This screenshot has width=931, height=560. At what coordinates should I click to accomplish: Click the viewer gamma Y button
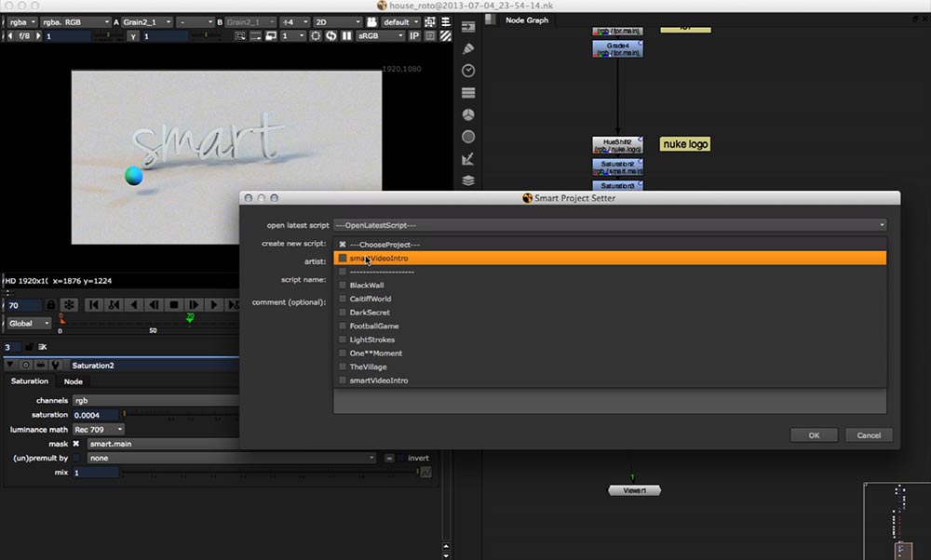click(x=133, y=36)
